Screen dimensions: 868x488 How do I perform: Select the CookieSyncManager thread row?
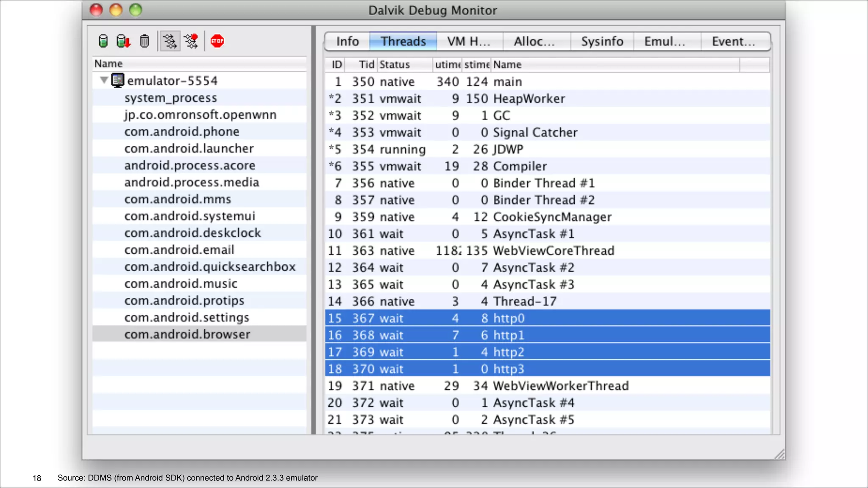pos(547,217)
